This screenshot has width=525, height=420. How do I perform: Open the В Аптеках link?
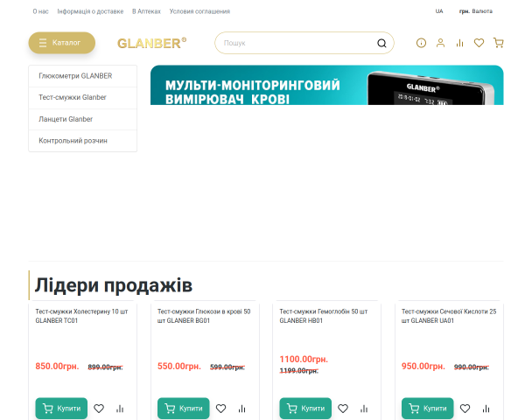[x=146, y=11]
